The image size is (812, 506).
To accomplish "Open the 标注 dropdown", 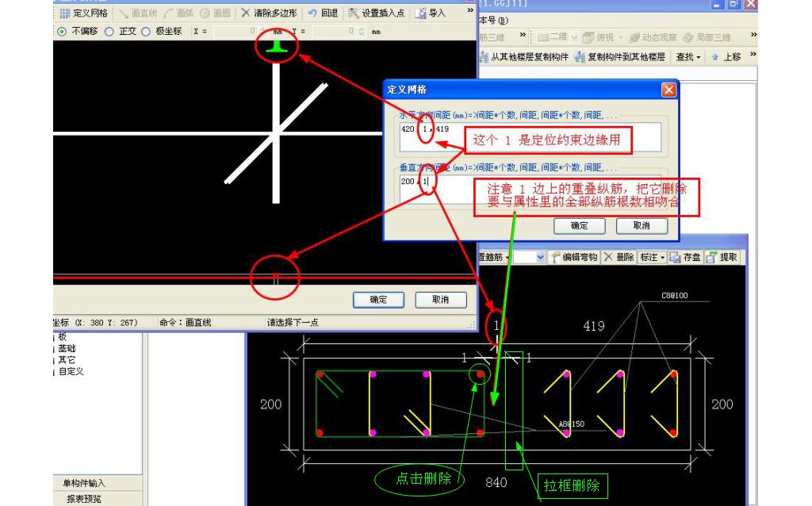I will coord(653,258).
